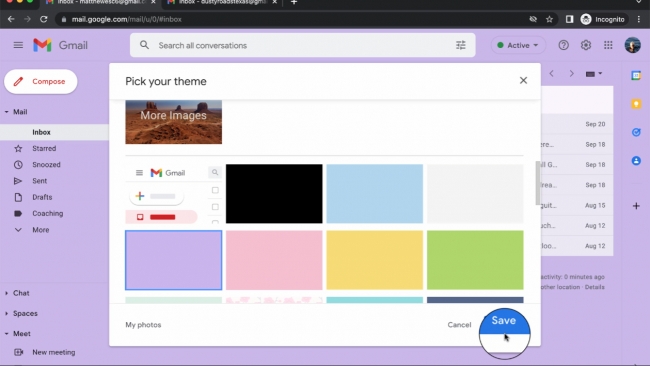650x366 pixels.
Task: Click the Get add-ons plus icon
Action: pyautogui.click(x=636, y=206)
